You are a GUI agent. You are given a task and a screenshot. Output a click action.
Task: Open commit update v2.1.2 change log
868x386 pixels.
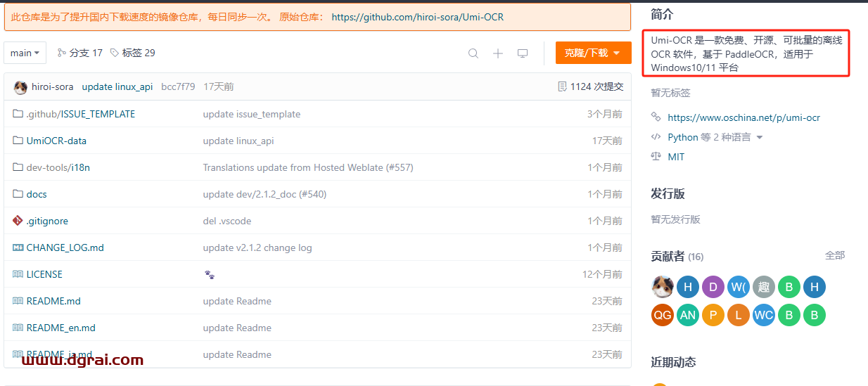(x=257, y=247)
